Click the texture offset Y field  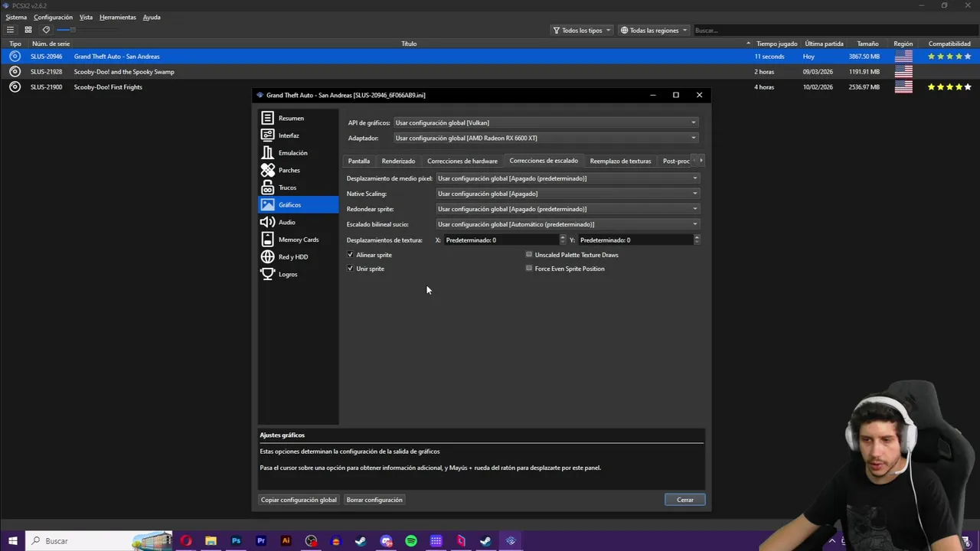pyautogui.click(x=635, y=240)
